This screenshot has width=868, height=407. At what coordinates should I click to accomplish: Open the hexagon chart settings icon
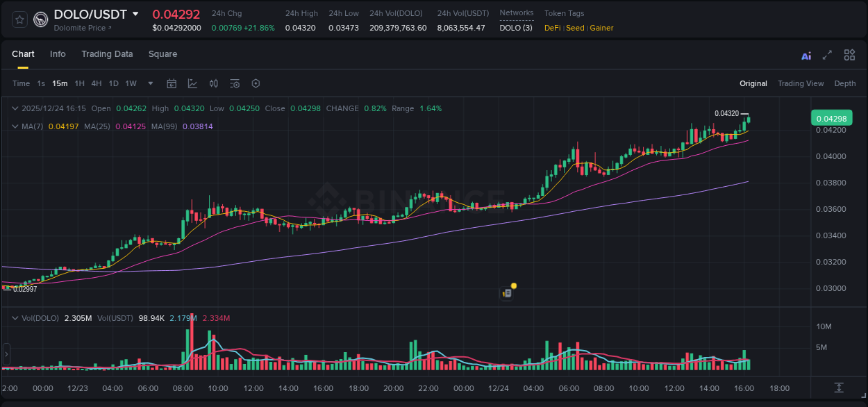[256, 83]
